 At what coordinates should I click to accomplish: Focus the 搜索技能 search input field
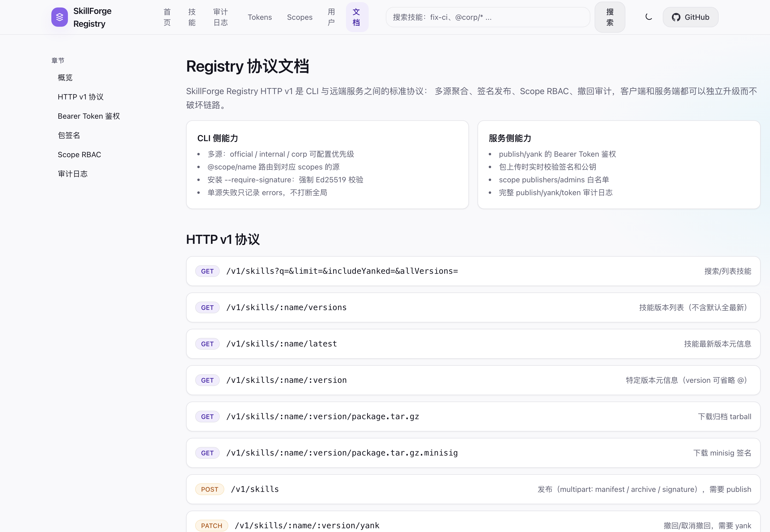pyautogui.click(x=488, y=17)
